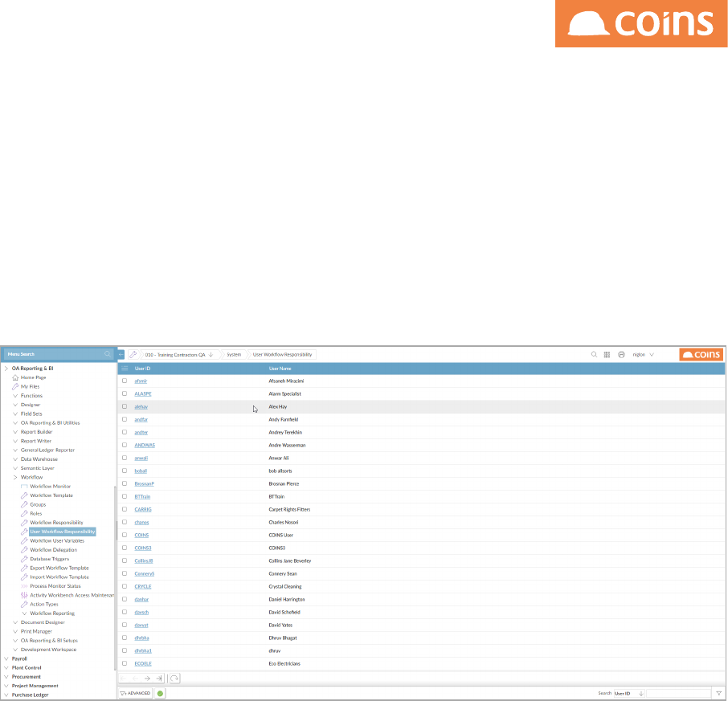
Task: Click the wrench icon beside Database Triggers
Action: coord(24,559)
